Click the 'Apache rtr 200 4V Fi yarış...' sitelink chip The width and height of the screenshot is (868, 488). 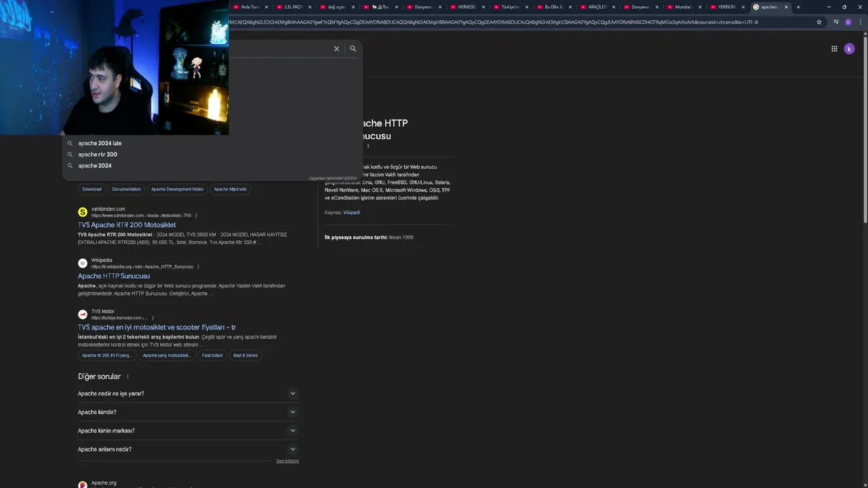coord(106,355)
